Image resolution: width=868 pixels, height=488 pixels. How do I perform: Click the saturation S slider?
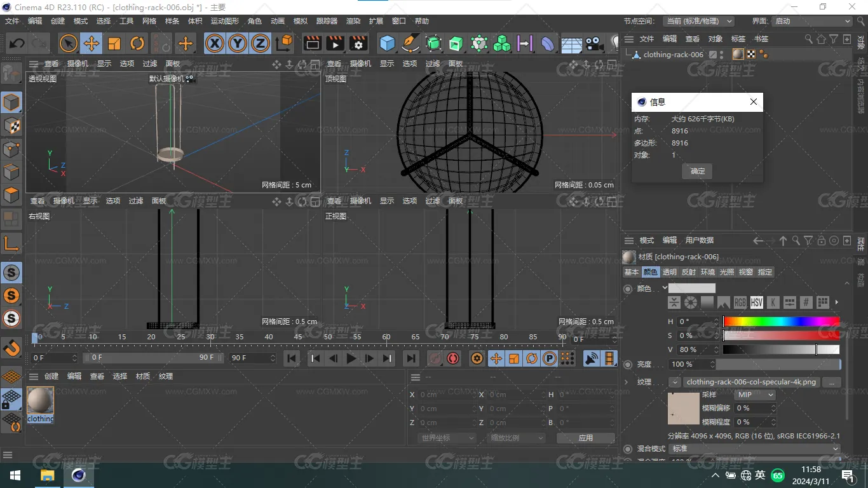tap(781, 335)
